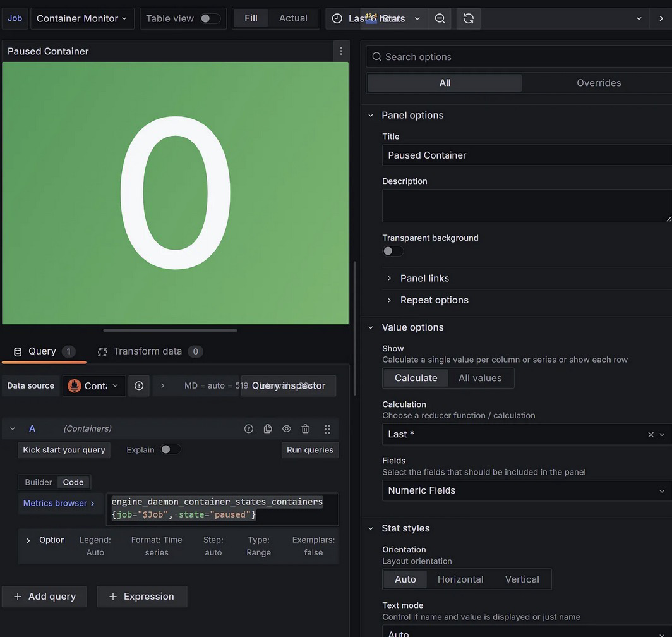
Task: Collapse query A row chevron
Action: (13, 428)
